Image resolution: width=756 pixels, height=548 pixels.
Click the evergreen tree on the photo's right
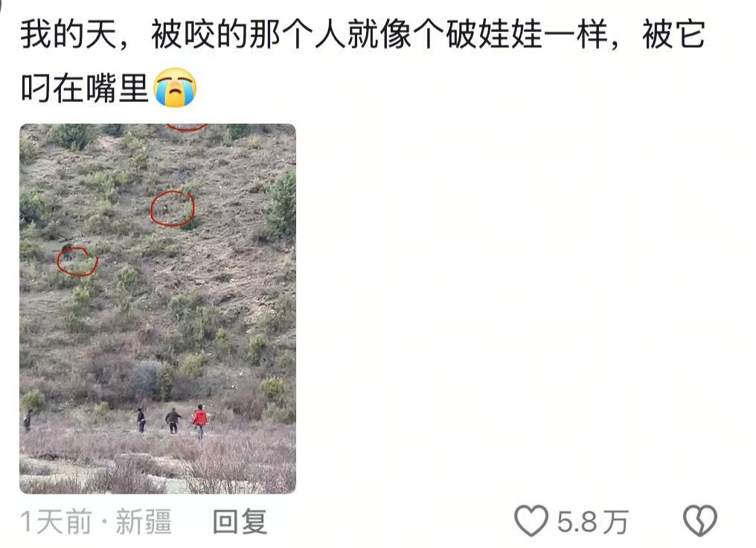281,205
